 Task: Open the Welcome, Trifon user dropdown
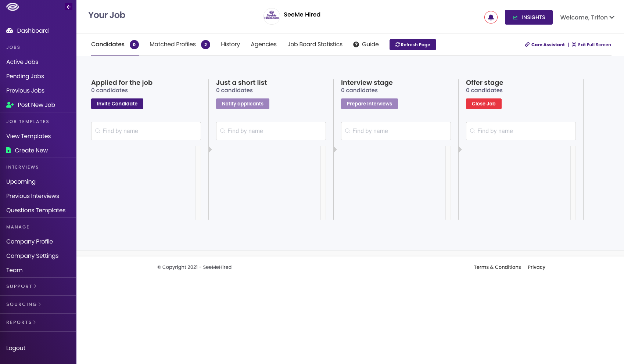[587, 17]
